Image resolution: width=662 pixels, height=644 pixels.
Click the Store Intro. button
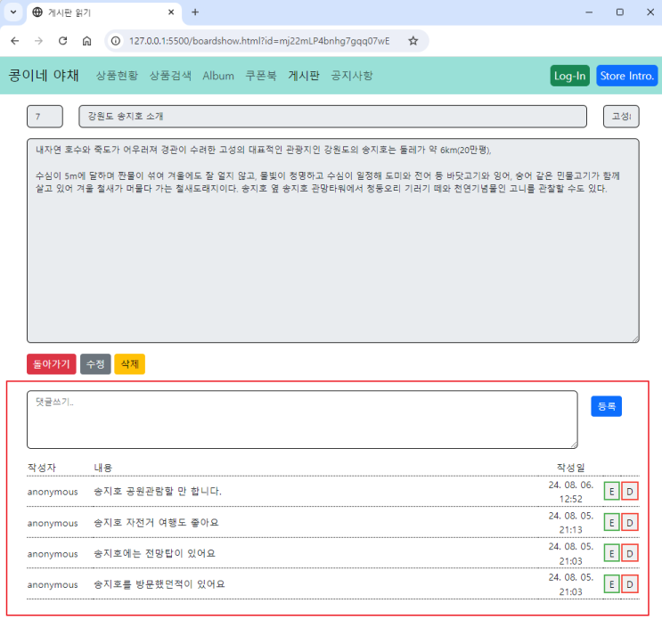[626, 76]
